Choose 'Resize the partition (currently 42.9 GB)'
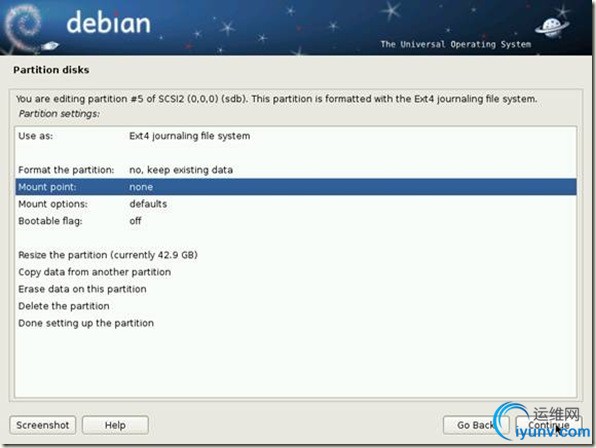 point(296,255)
